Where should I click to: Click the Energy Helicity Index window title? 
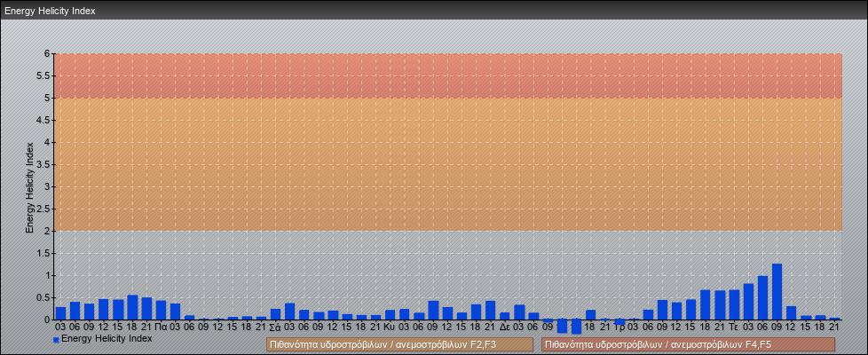50,12
